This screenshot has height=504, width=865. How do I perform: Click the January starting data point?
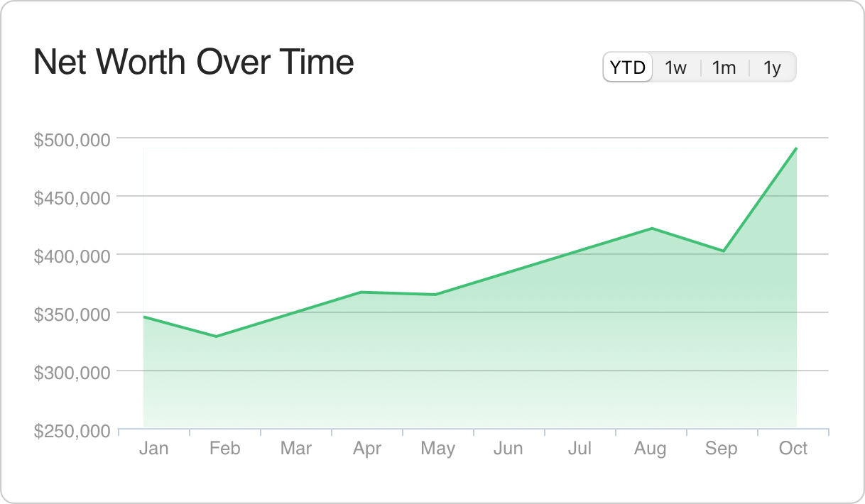pyautogui.click(x=144, y=317)
